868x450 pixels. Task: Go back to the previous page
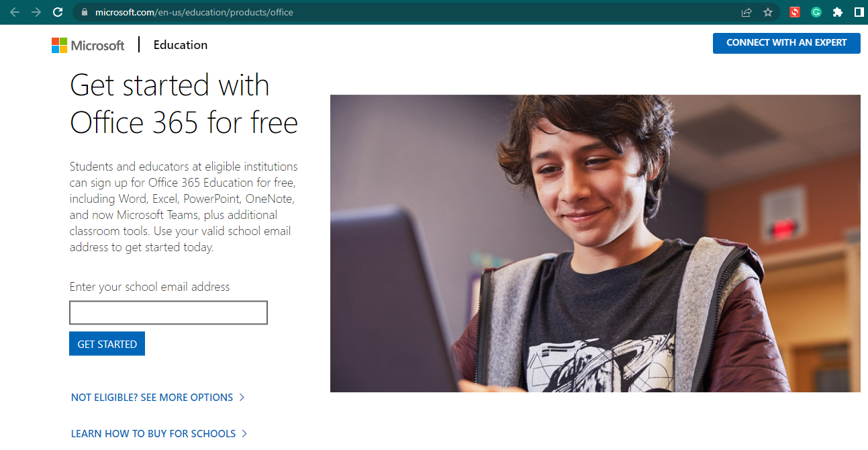(15, 12)
